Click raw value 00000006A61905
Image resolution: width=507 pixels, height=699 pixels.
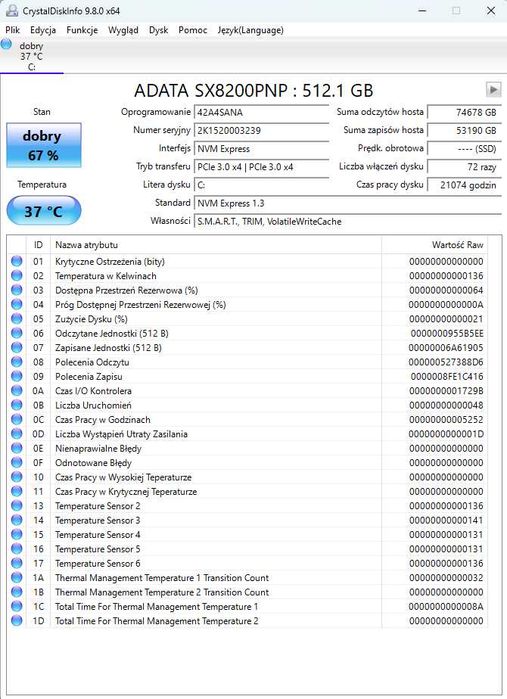click(x=445, y=347)
